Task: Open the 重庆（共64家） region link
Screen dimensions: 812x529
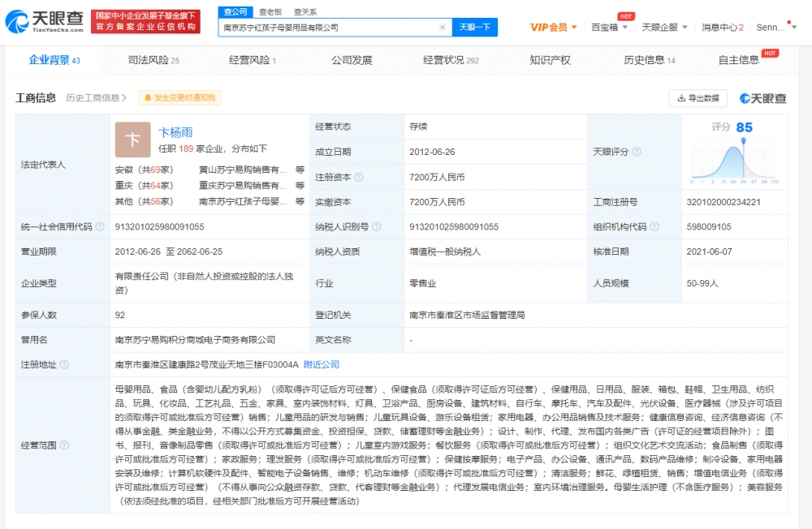Action: tap(144, 185)
